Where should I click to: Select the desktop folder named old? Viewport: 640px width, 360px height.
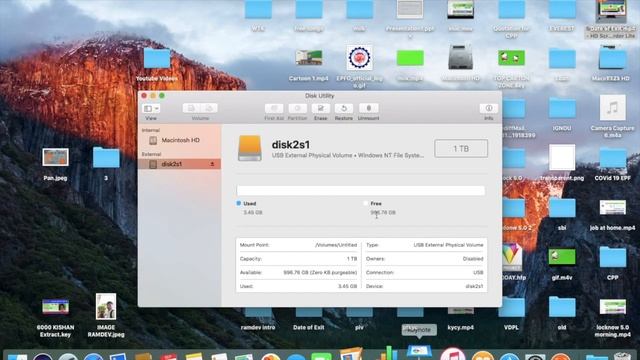(562, 307)
